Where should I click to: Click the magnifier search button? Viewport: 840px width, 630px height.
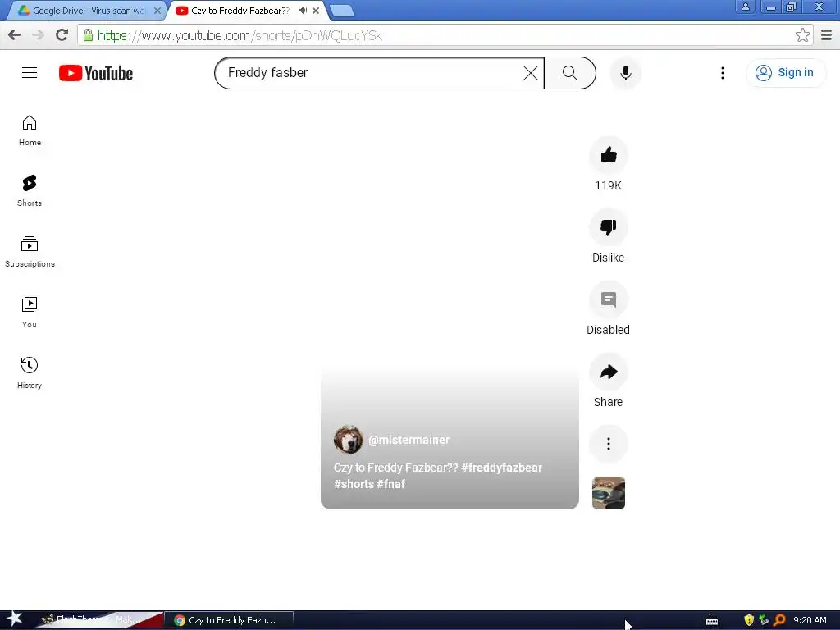[570, 73]
